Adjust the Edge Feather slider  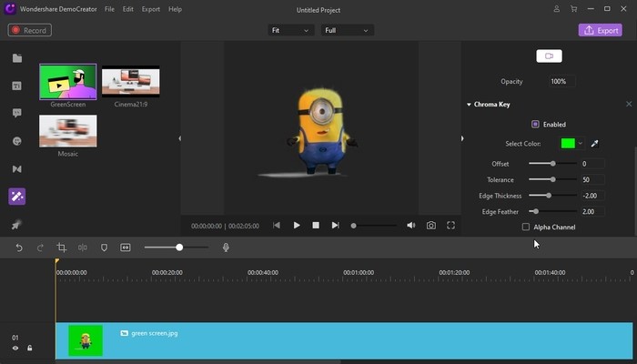coord(536,211)
